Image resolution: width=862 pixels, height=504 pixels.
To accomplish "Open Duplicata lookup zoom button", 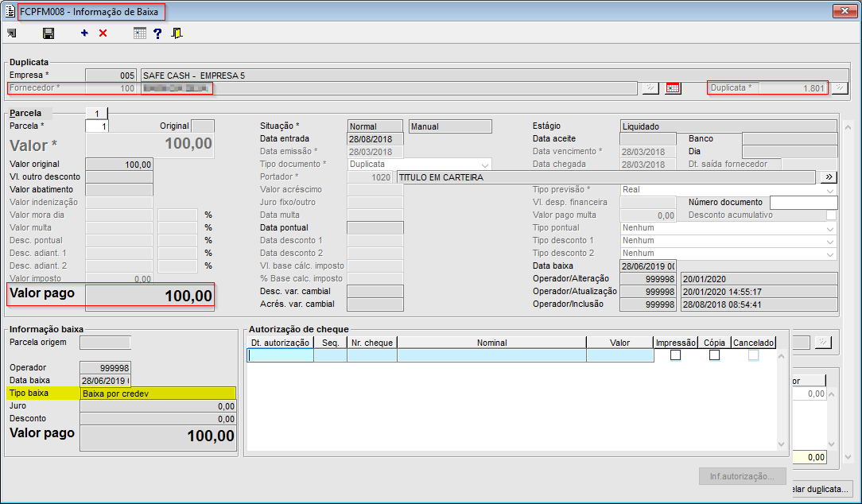I will pos(840,88).
